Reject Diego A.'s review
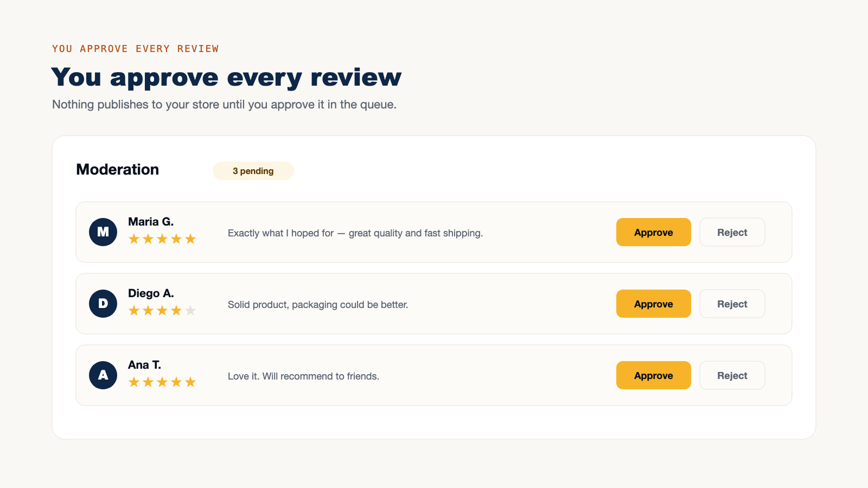This screenshot has height=488, width=868. [x=732, y=304]
